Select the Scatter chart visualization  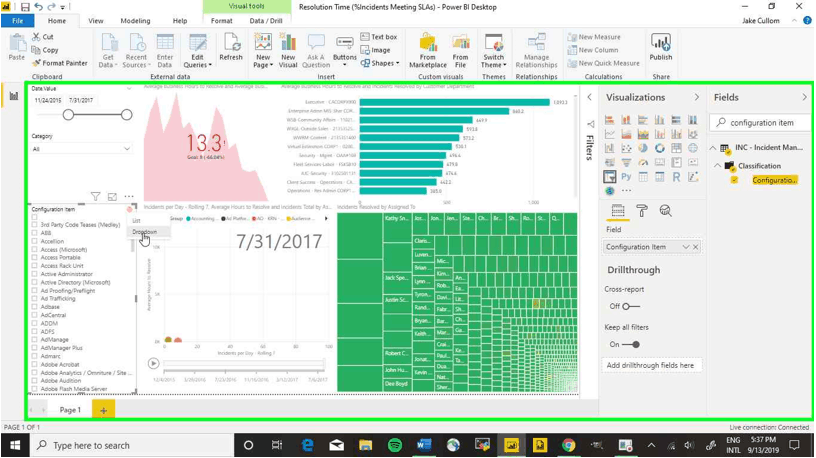click(x=626, y=148)
